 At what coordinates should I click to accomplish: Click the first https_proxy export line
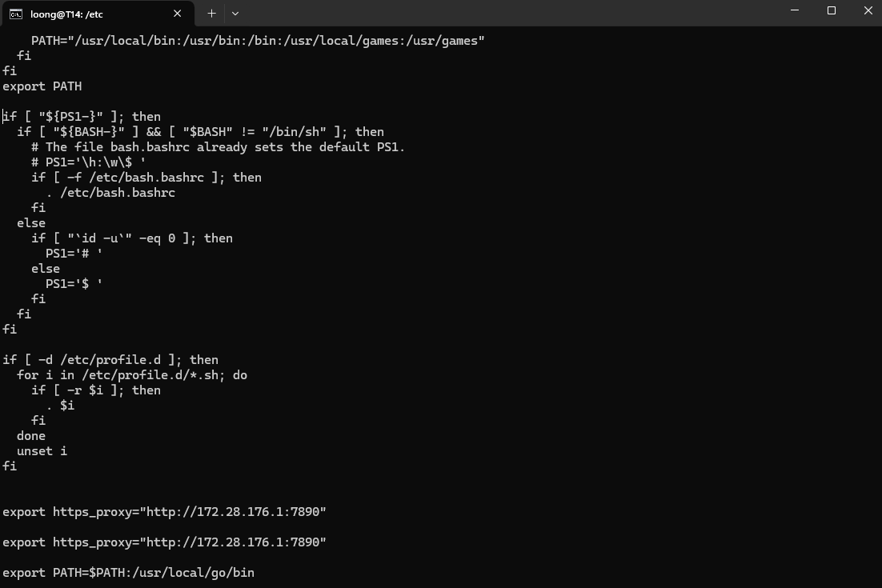164,511
